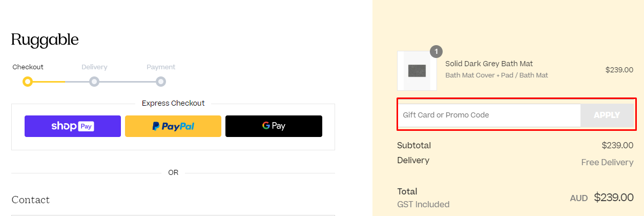The width and height of the screenshot is (644, 216).
Task: Click the yellow Checkout step circle
Action: point(28,82)
